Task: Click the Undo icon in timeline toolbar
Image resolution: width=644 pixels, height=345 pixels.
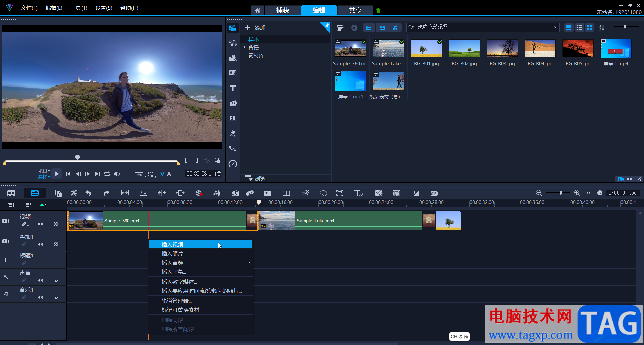Action: click(x=88, y=193)
